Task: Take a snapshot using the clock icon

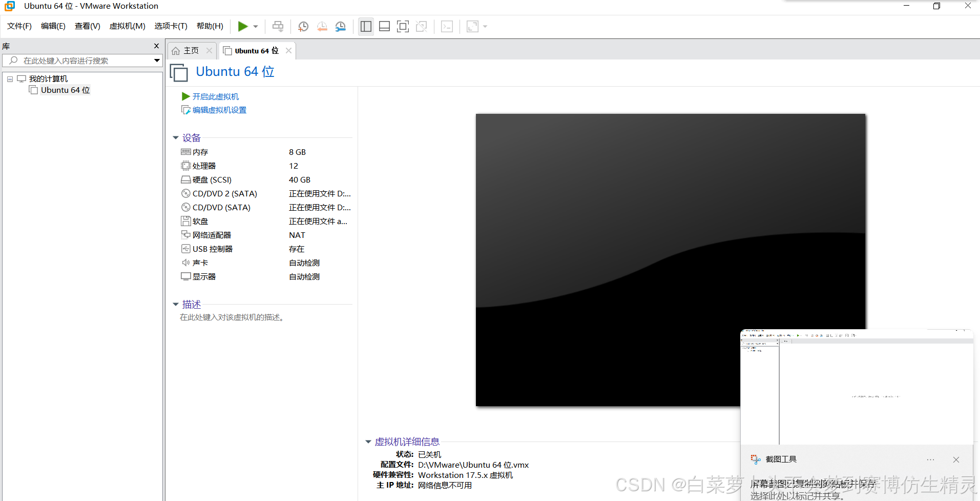Action: pyautogui.click(x=303, y=26)
